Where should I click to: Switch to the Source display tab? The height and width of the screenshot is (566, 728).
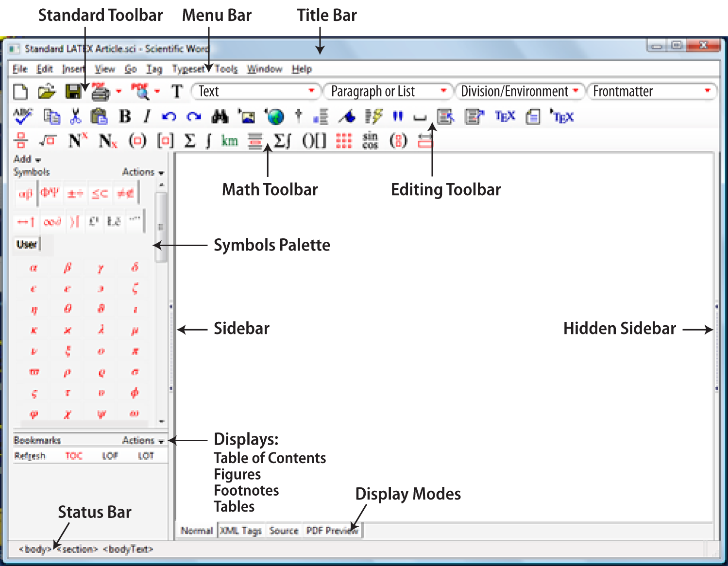[284, 531]
